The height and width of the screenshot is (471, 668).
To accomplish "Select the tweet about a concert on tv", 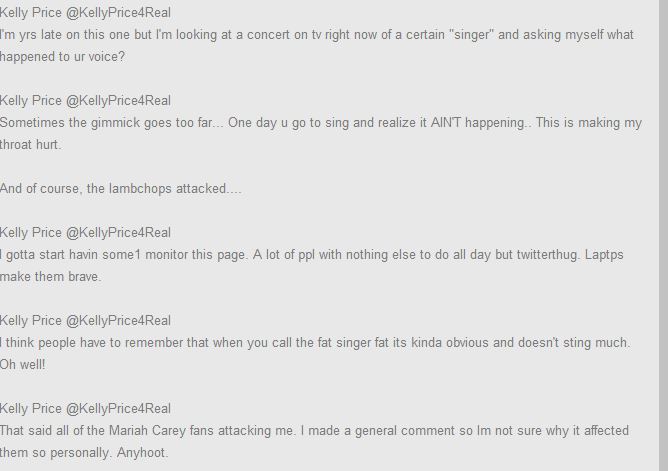I will coord(316,35).
